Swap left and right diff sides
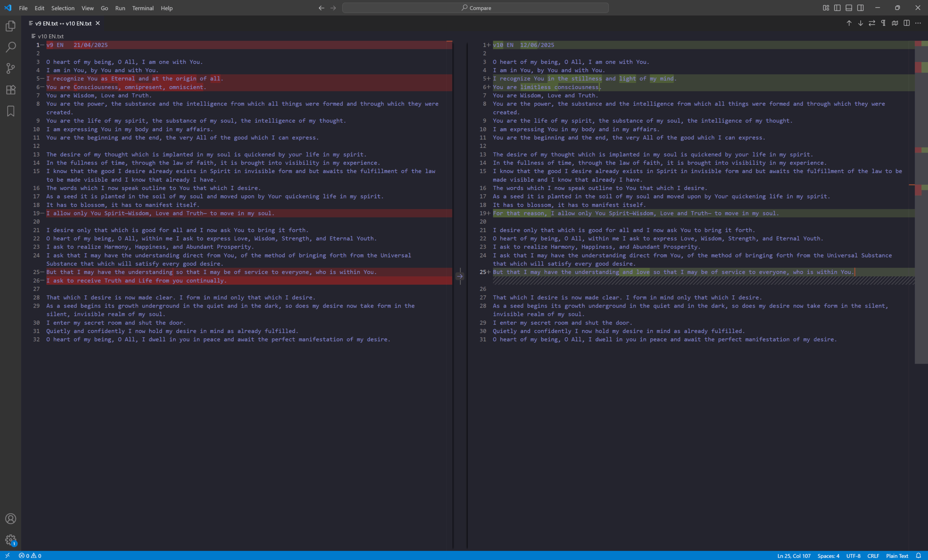 pyautogui.click(x=872, y=23)
